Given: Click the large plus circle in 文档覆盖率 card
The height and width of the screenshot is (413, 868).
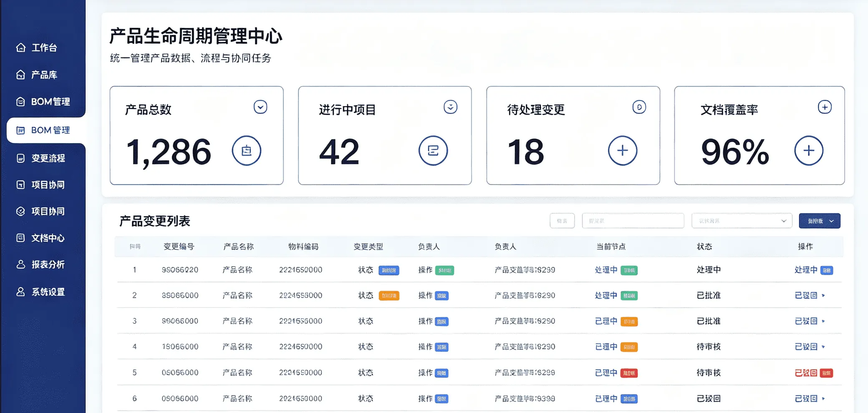Looking at the screenshot, I should click(x=809, y=151).
